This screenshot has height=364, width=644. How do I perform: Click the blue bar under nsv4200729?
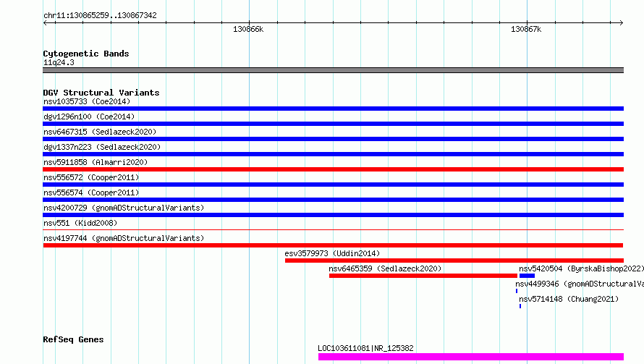click(x=333, y=215)
